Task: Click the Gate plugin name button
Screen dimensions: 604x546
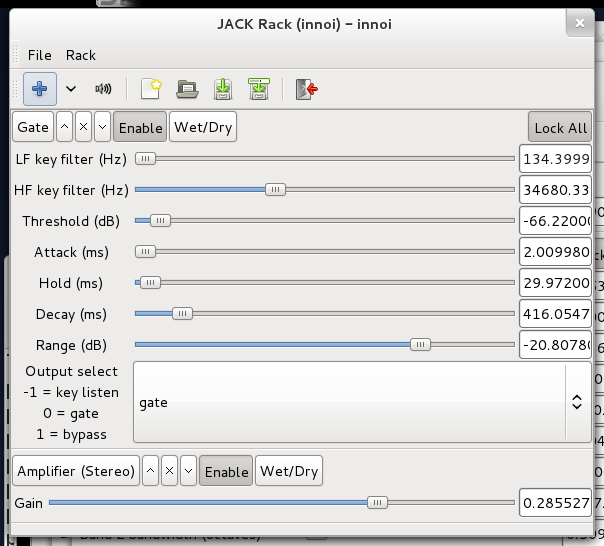Action: (33, 127)
